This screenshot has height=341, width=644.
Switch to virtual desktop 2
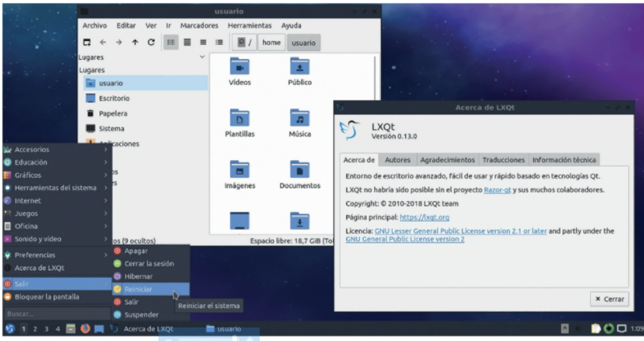pos(35,329)
